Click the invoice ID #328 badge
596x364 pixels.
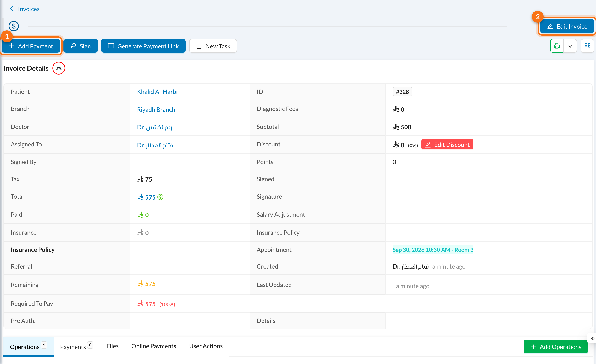[402, 92]
